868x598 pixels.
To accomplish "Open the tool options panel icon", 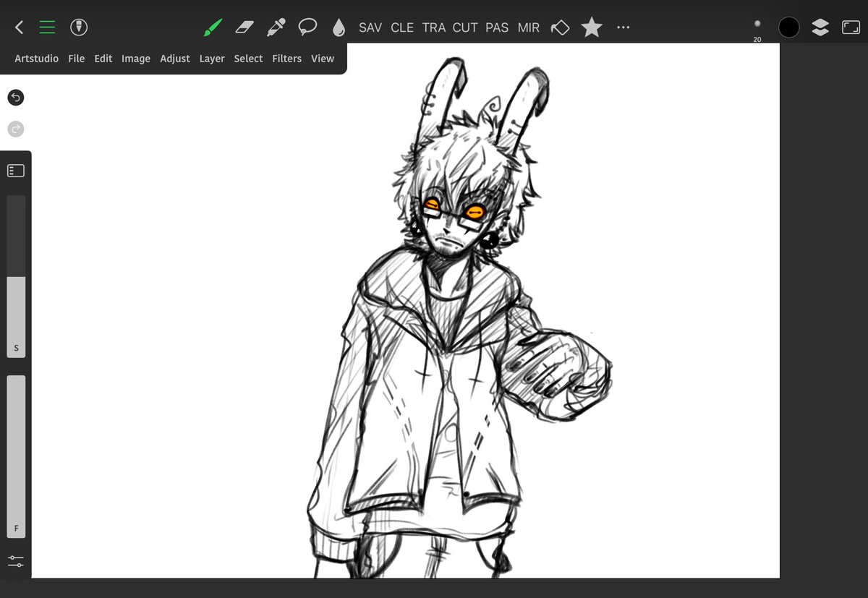I will click(x=16, y=171).
